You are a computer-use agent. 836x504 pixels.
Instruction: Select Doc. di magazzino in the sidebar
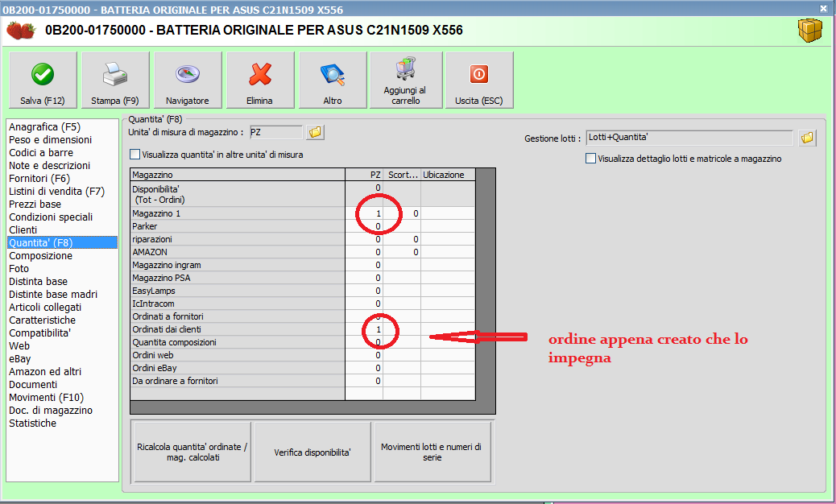click(x=51, y=411)
